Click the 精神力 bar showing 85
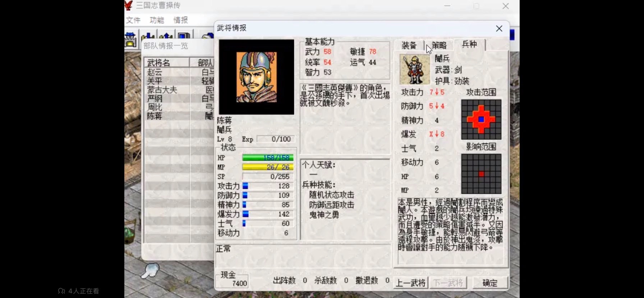Viewport: 644px width, 298px height. (268, 204)
